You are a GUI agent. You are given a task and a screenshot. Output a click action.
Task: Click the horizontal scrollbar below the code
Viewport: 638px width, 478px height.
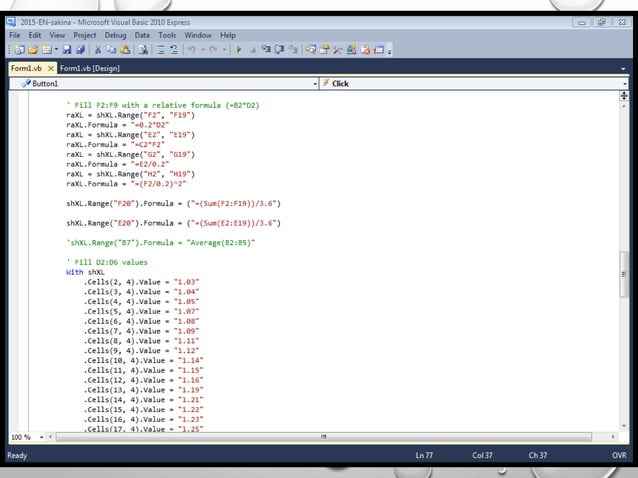point(322,437)
